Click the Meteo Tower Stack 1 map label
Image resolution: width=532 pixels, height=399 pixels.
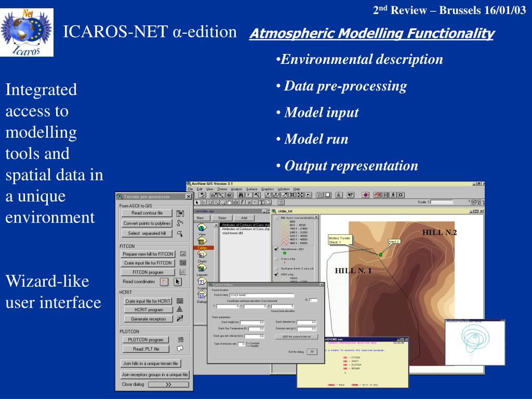tap(340, 240)
